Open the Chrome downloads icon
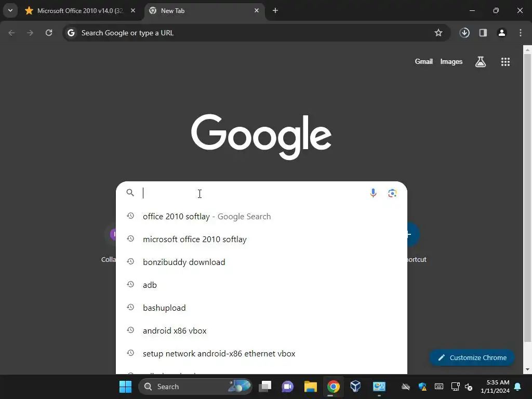 pos(464,33)
